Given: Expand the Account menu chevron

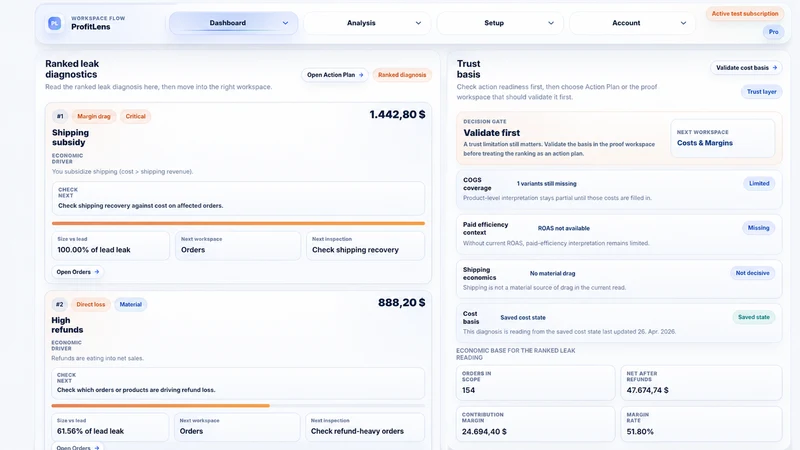Looking at the screenshot, I should pos(683,23).
